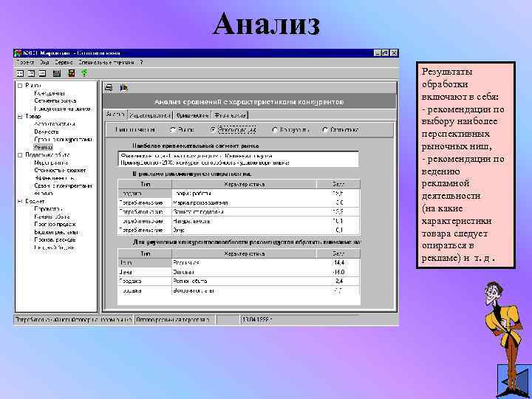Click the Характеристика header of the advertising table
Viewport: 532px width, 399px height.
point(244,184)
